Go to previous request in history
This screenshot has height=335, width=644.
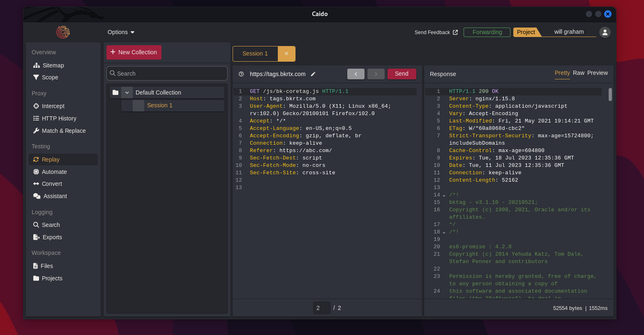(x=355, y=74)
